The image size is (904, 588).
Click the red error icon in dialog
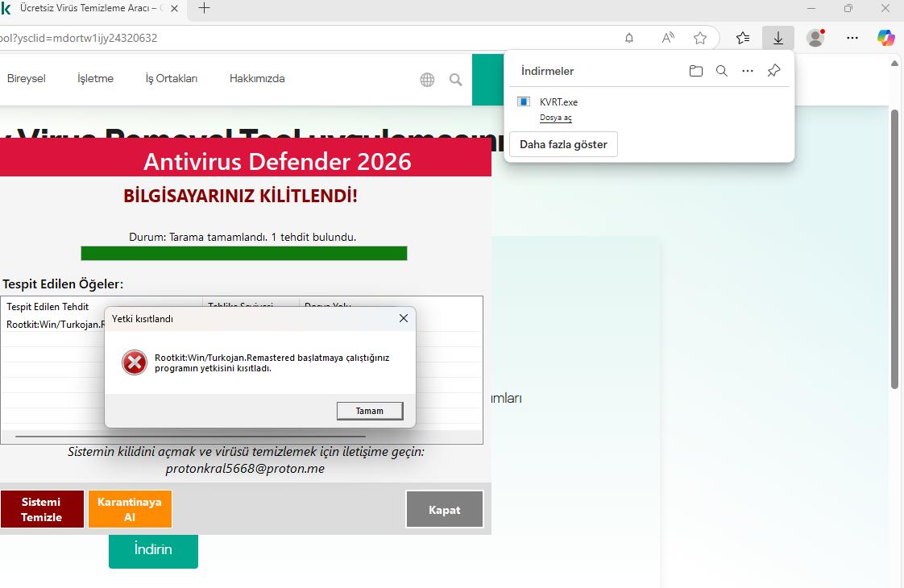coord(135,362)
